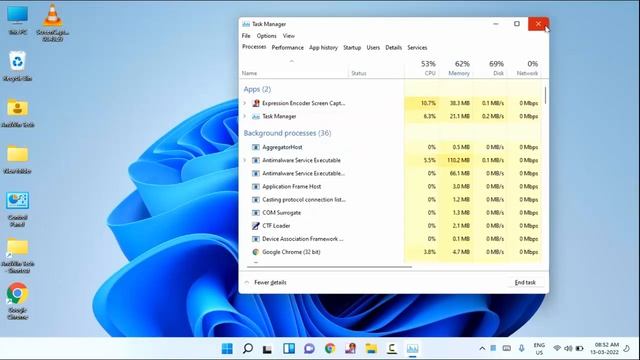This screenshot has height=360, width=640.
Task: Select the plain New folder desktop icon
Action: coord(18,159)
